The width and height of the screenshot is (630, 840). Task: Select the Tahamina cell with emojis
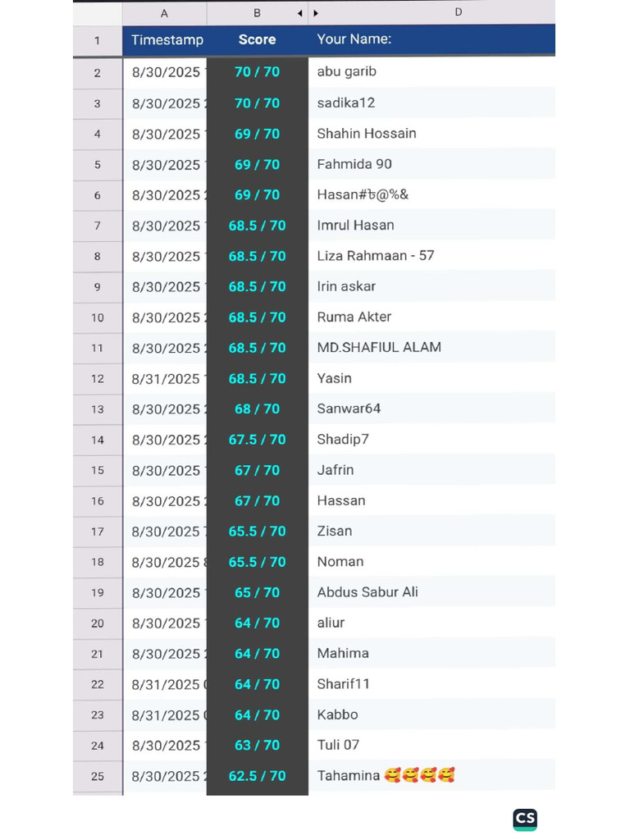431,776
